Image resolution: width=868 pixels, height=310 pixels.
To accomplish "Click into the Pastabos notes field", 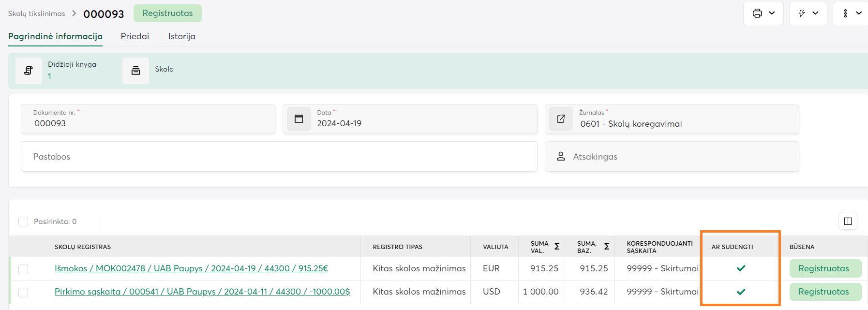I will coord(279,157).
